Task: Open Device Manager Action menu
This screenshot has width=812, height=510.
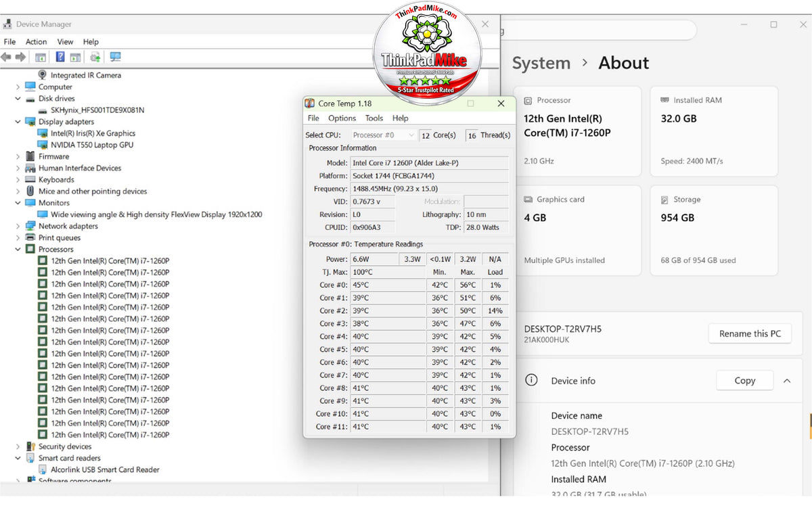Action: tap(37, 42)
